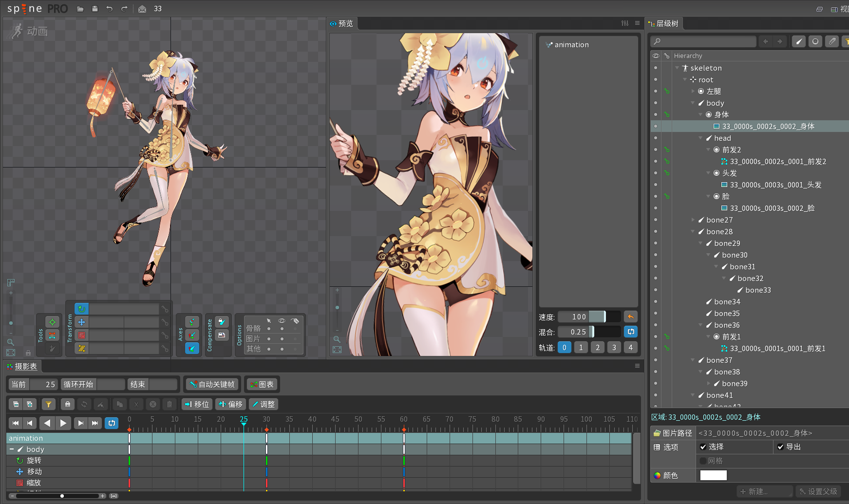
Task: Select the Rotate transform tool
Action: click(81, 309)
